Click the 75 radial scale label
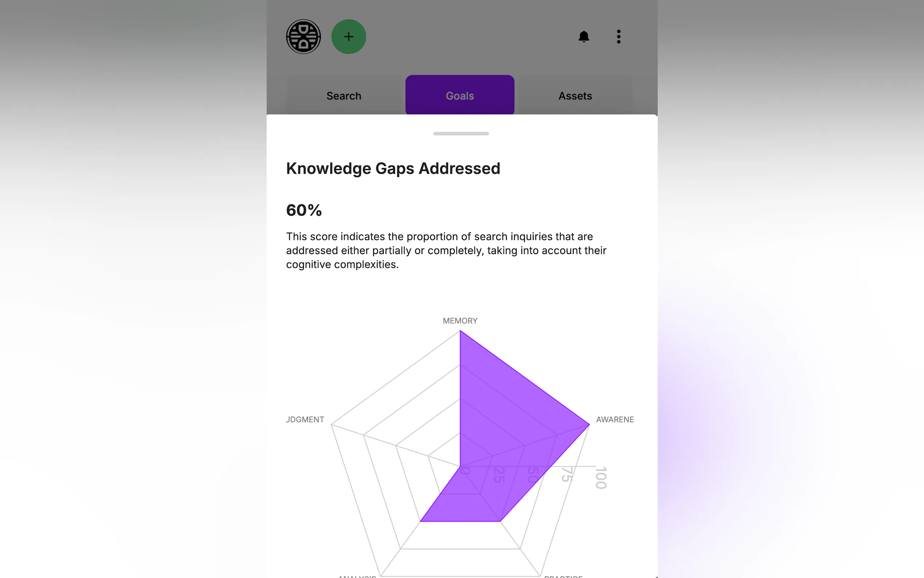The height and width of the screenshot is (578, 924). (x=567, y=474)
